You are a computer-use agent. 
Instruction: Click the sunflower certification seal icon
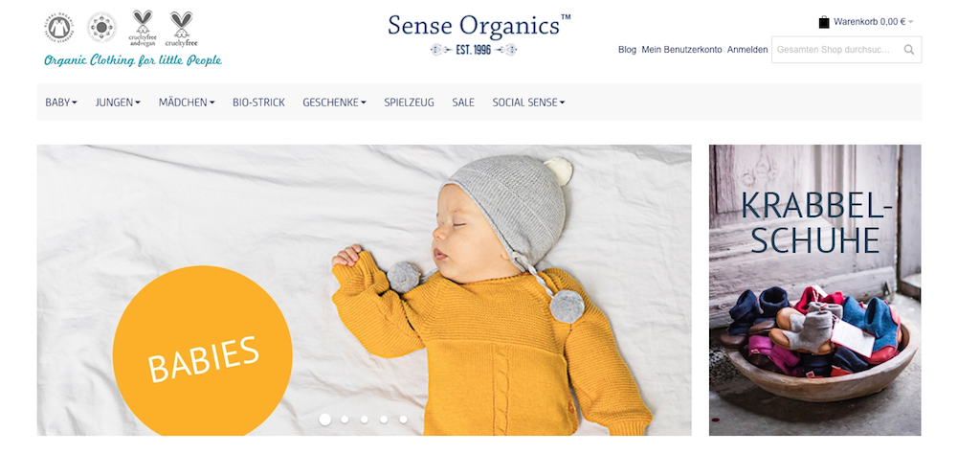click(101, 28)
